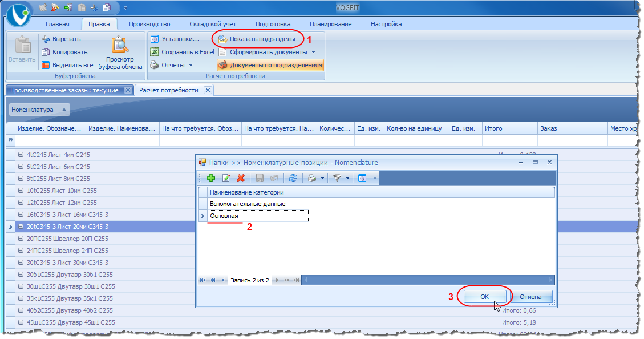
Task: Open the dropdown arrow next to printer icon
Action: (322, 178)
